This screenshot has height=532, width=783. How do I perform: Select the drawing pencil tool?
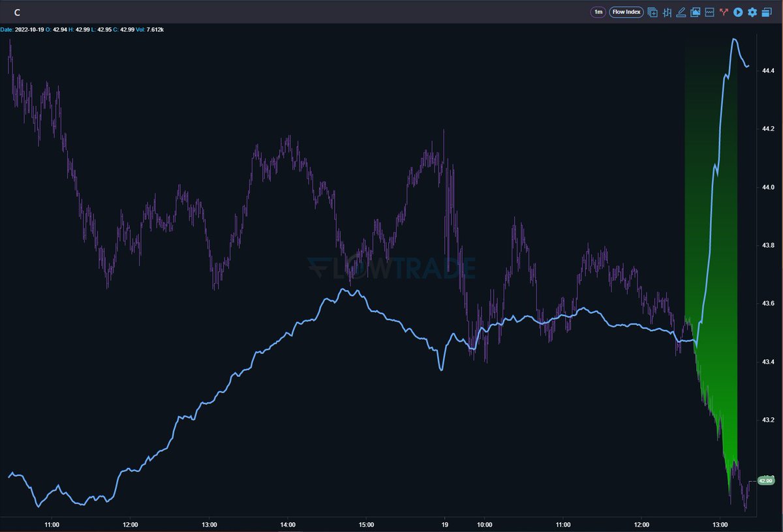pyautogui.click(x=681, y=12)
